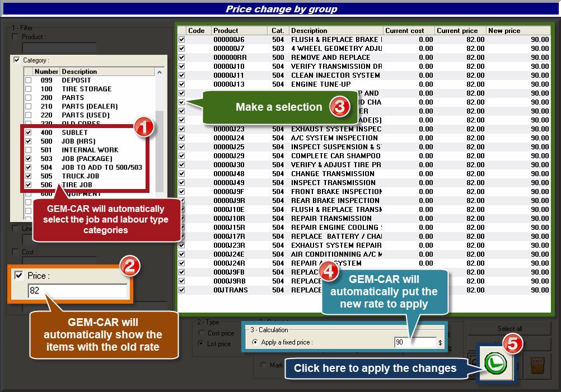561x392 pixels.
Task: Uncheck the row checkbox for product 000000RR
Action: pyautogui.click(x=182, y=57)
